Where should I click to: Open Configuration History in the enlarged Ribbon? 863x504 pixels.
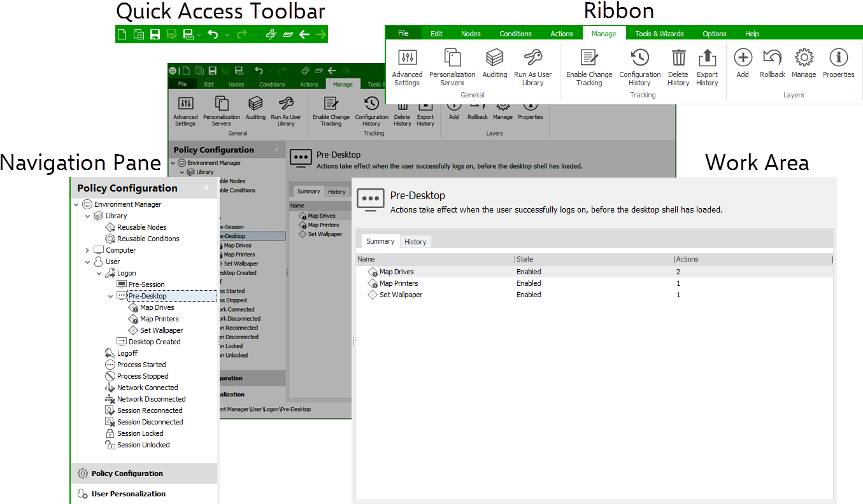[640, 67]
